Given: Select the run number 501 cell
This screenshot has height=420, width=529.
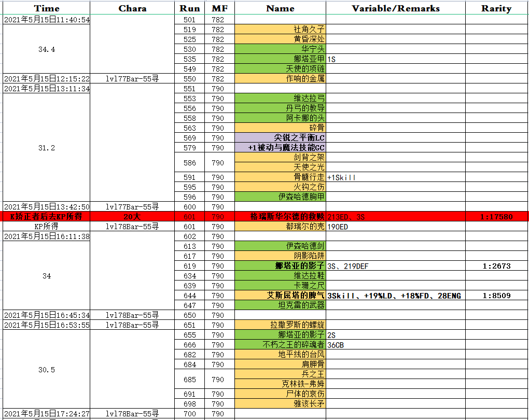Looking at the screenshot, I should pyautogui.click(x=190, y=20).
